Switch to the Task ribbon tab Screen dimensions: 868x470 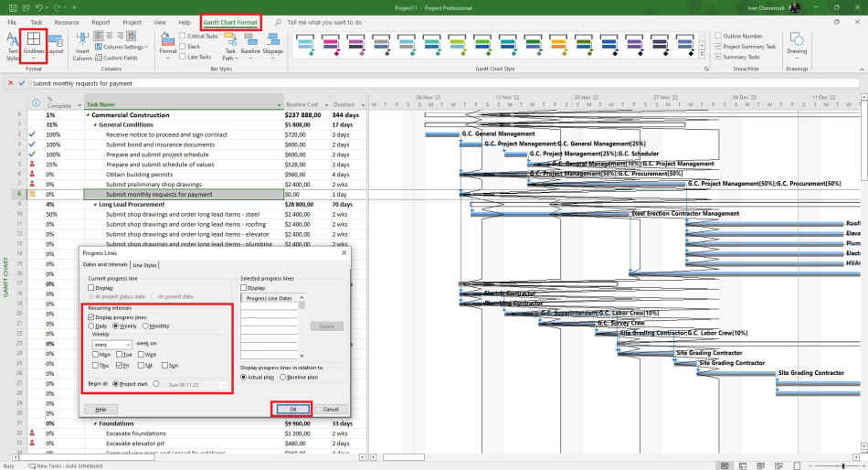point(36,22)
